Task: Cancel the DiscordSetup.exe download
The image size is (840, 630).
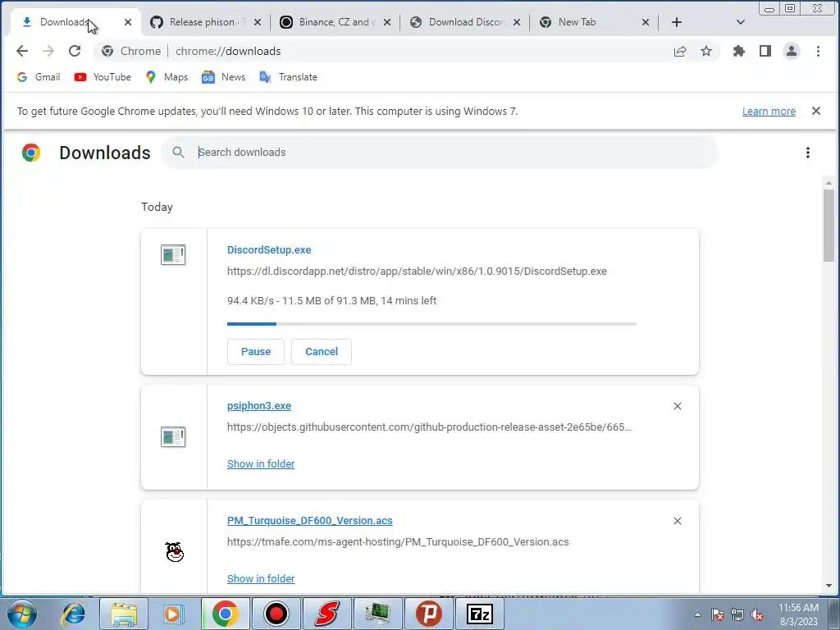Action: 322,351
